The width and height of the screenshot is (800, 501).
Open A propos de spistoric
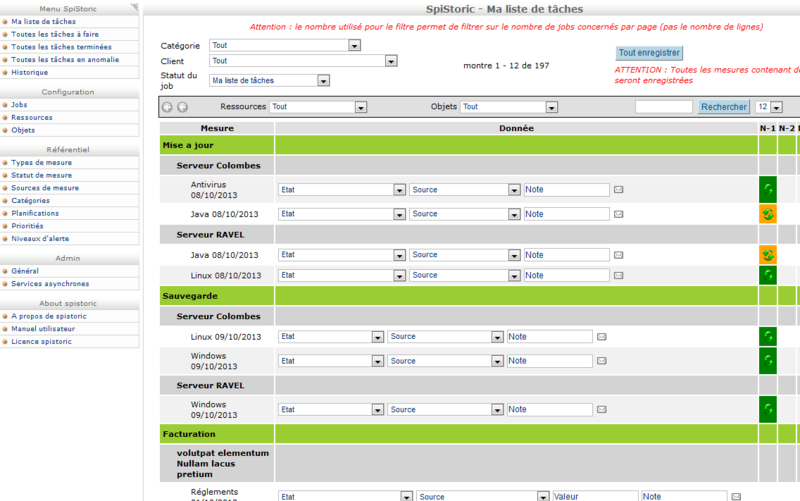click(48, 316)
